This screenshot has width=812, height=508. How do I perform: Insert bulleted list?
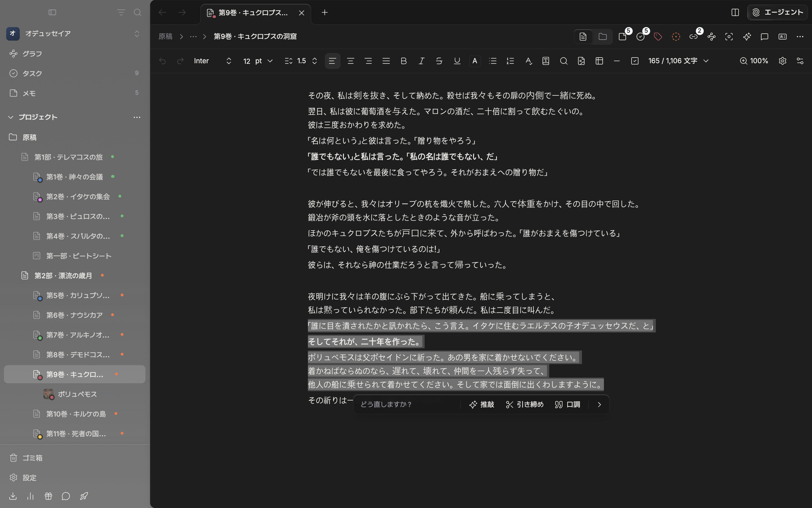point(493,61)
